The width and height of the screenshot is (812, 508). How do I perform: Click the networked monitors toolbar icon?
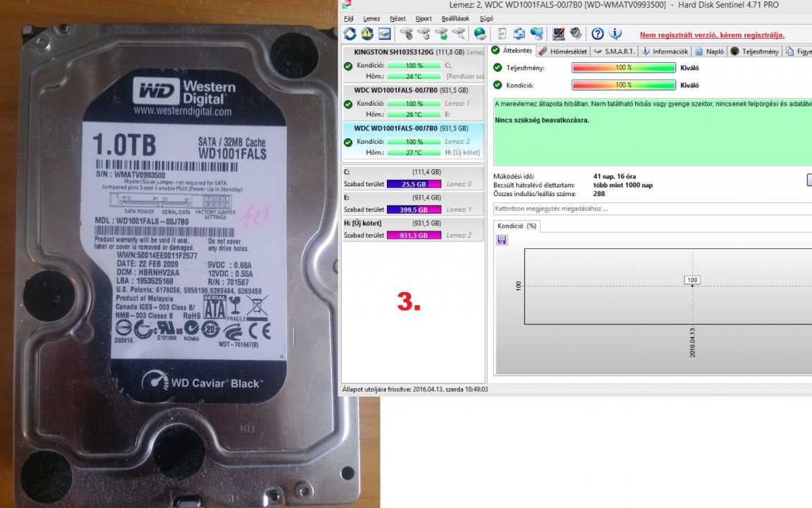tap(536, 34)
